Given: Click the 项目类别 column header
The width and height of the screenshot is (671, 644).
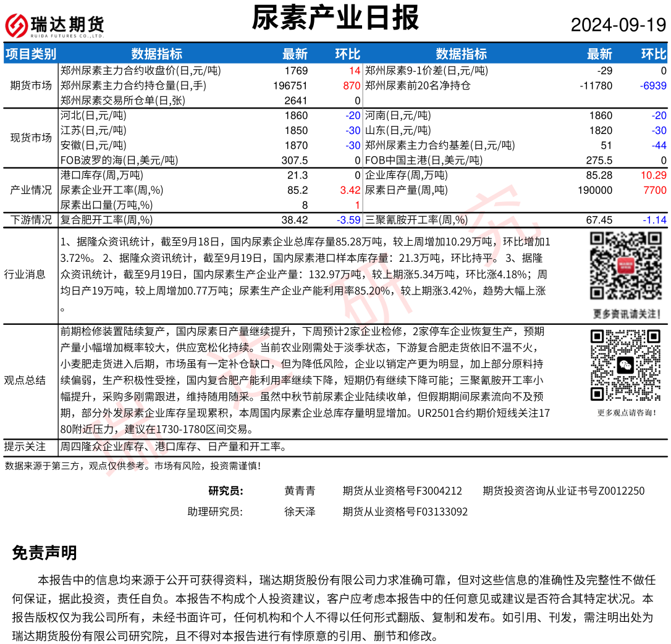Looking at the screenshot, I should coord(30,54).
